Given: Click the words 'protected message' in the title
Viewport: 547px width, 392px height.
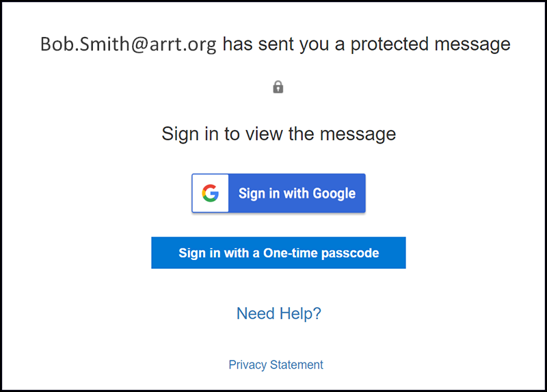Looking at the screenshot, I should pos(431,44).
